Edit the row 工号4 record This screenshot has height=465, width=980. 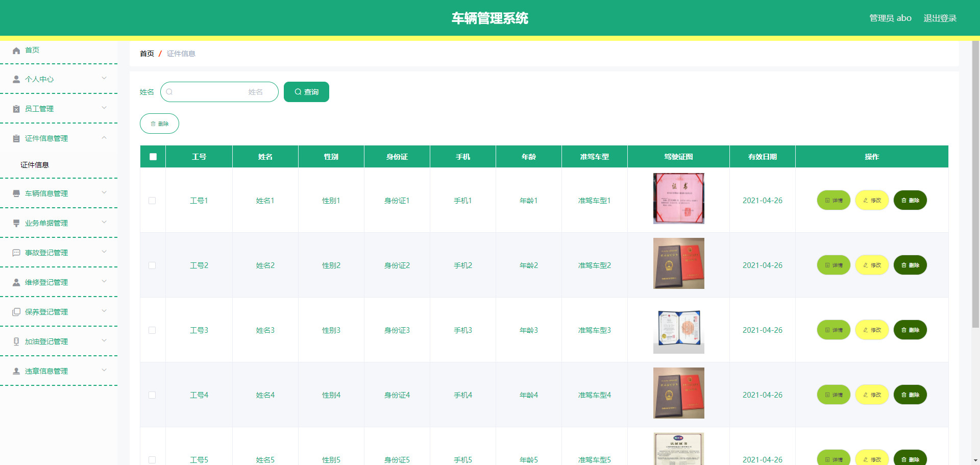872,395
